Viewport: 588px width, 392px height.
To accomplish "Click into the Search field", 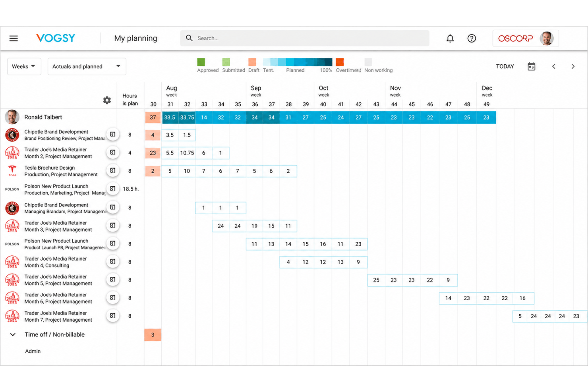I will (x=305, y=38).
